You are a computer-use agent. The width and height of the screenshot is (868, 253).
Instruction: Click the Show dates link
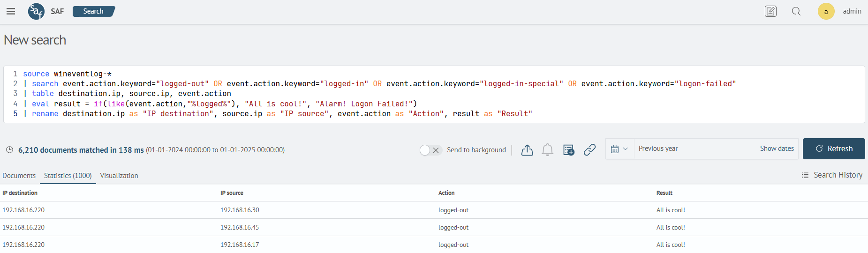pos(777,149)
